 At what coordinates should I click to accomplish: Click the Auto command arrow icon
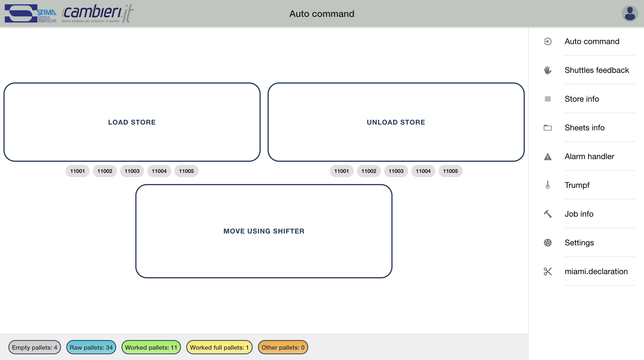pos(548,41)
